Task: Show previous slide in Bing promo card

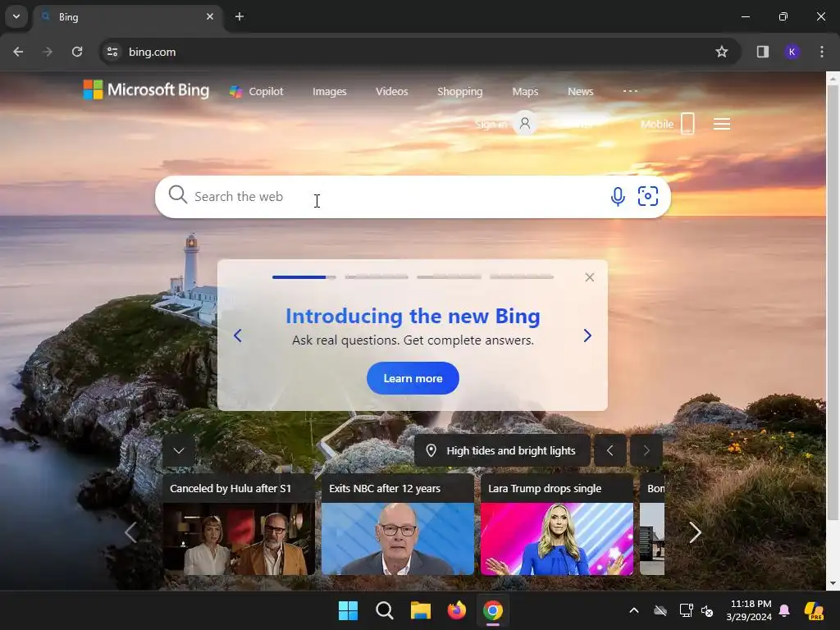Action: (238, 336)
